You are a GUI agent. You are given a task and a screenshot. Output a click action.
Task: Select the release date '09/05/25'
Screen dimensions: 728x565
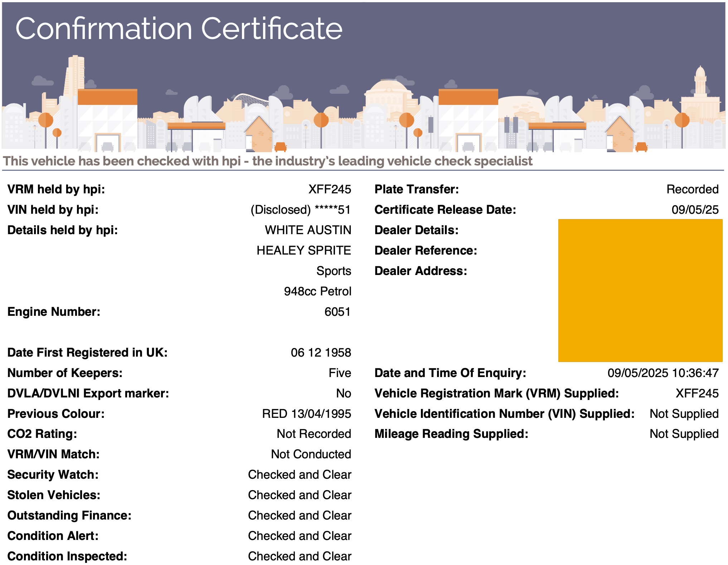pos(695,209)
